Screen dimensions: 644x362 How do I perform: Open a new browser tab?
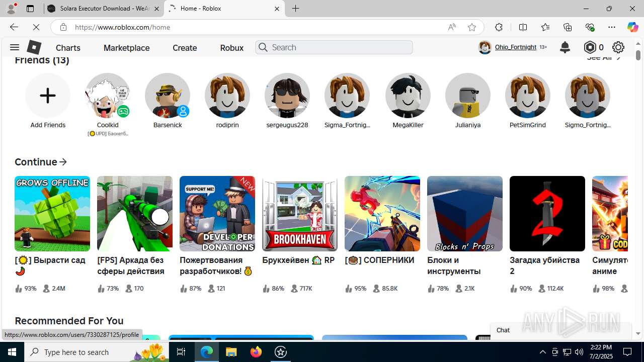(295, 9)
